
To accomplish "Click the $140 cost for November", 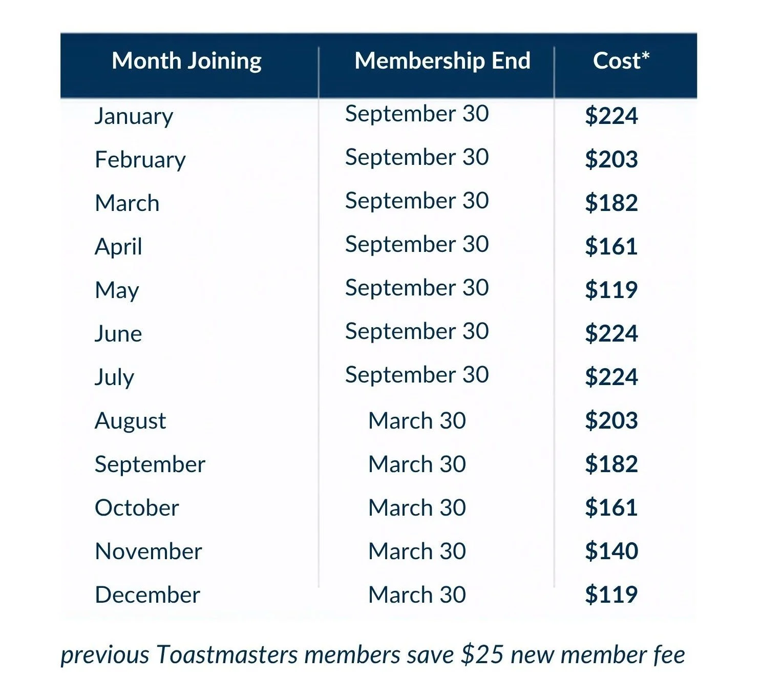I will tap(611, 551).
